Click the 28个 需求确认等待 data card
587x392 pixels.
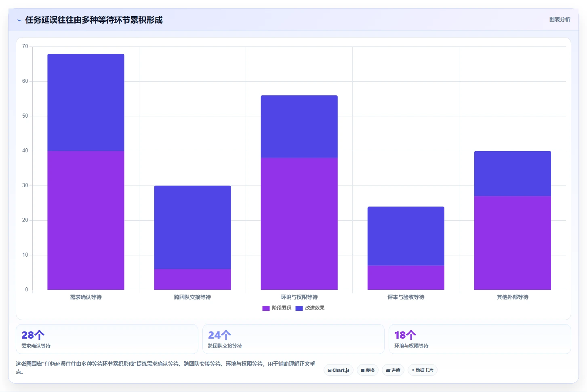coord(107,339)
